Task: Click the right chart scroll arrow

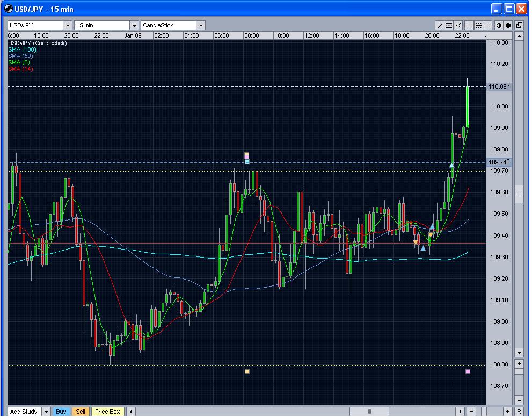Action: point(461,412)
